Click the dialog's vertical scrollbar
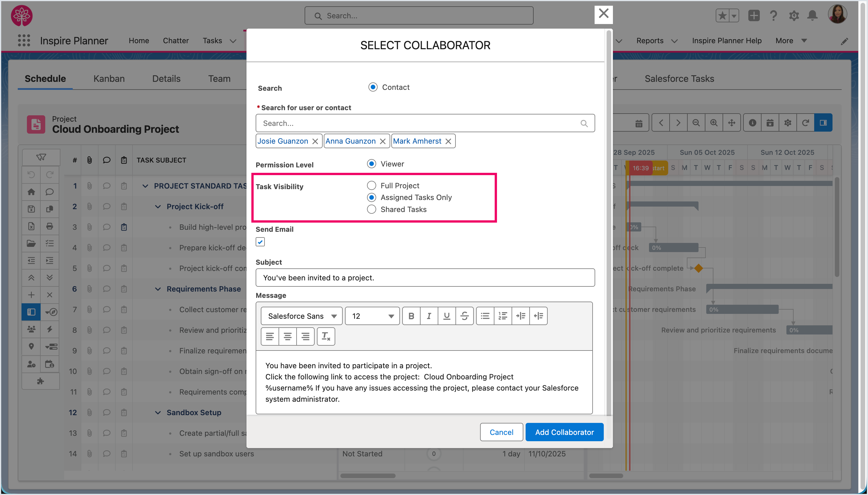Screen dimensions: 868x495 coord(608,221)
